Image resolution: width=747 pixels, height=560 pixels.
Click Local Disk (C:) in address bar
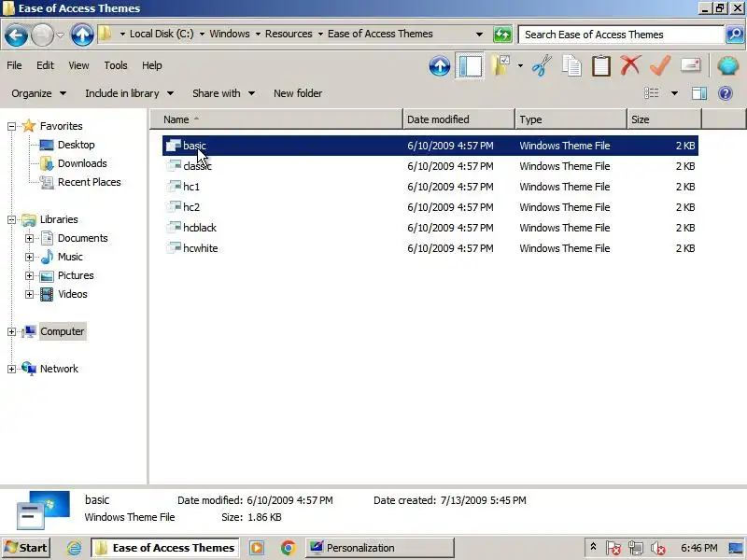(162, 34)
